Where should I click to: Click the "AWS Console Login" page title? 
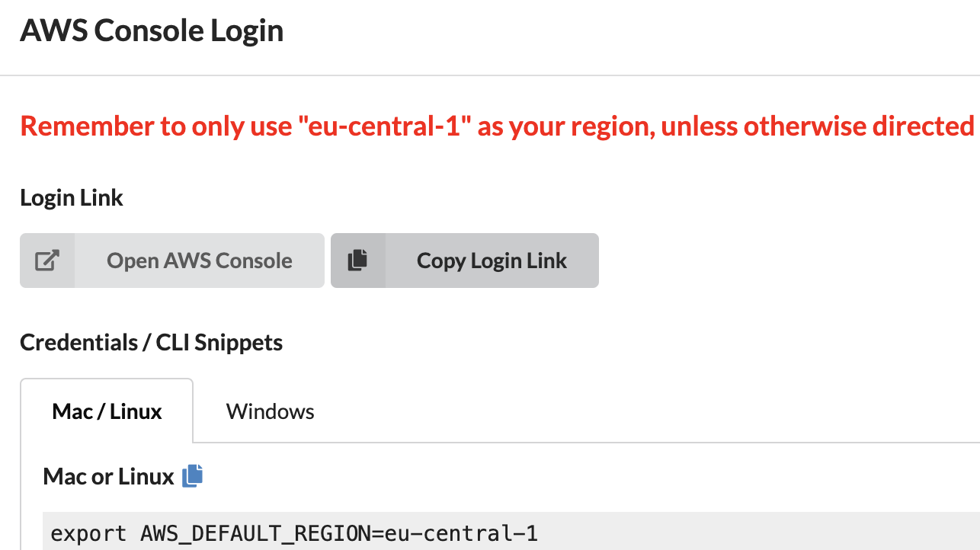click(x=151, y=30)
